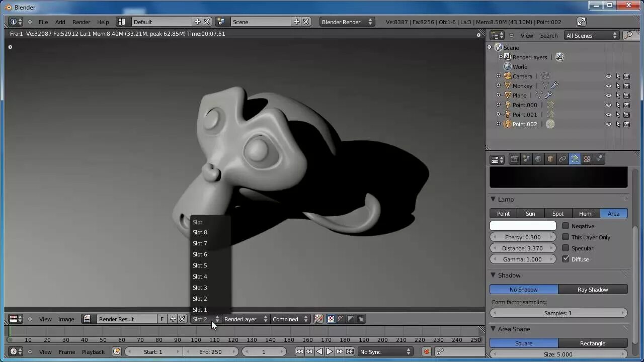
Task: Open the Combined pass dropdown
Action: (290, 319)
